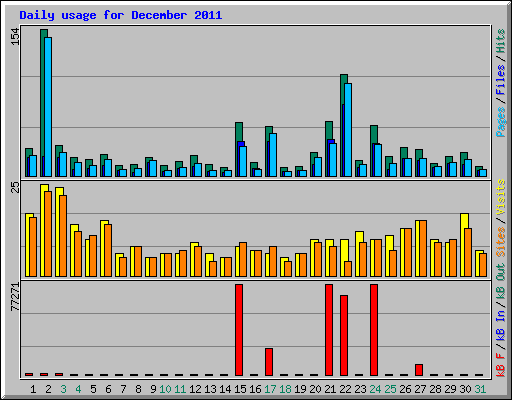
Task: Click green day label '25'
Action: click(390, 389)
